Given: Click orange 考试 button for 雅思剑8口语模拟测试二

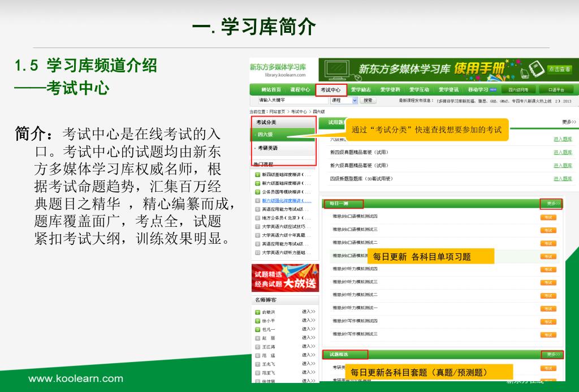Looking at the screenshot, I should [548, 243].
